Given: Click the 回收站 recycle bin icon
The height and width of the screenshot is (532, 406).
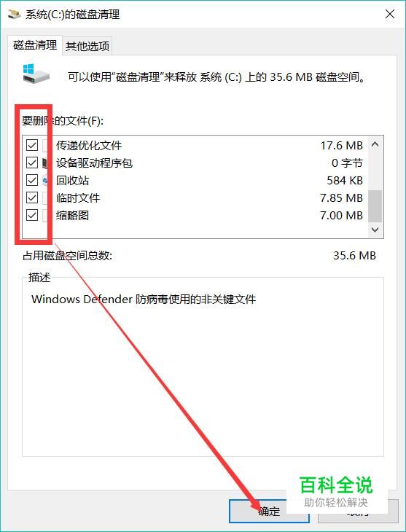Looking at the screenshot, I should pos(47,181).
